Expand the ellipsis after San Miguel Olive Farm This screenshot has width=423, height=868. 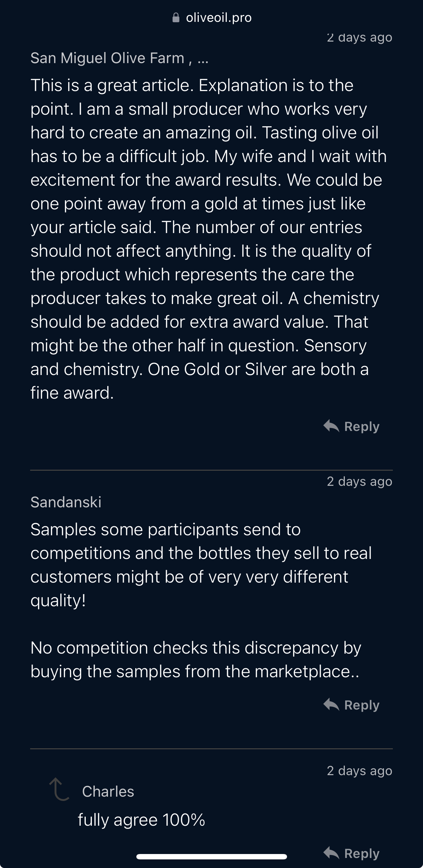(x=203, y=59)
